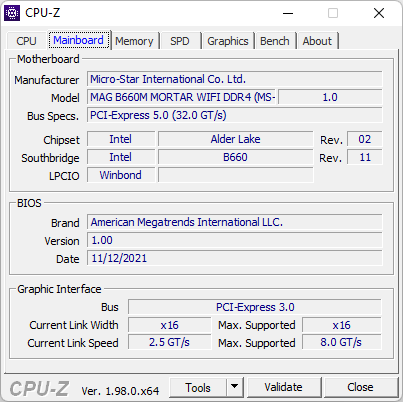Click the CPU-Z app icon in title bar
Image resolution: width=403 pixels, height=402 pixels.
coord(12,13)
